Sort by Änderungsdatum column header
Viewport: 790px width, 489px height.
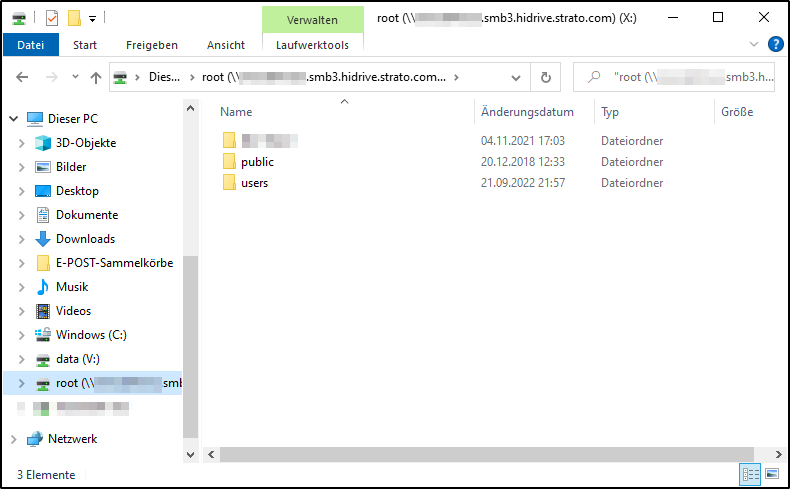(527, 112)
